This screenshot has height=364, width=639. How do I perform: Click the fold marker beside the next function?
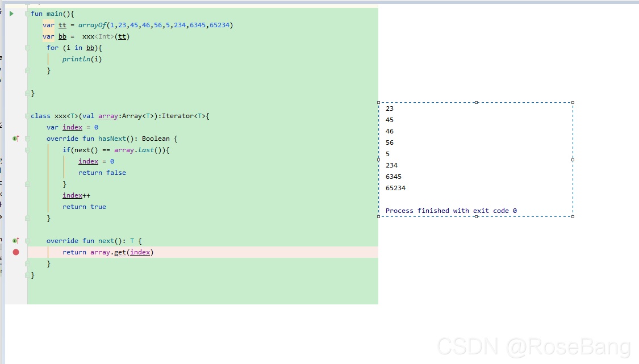point(27,240)
